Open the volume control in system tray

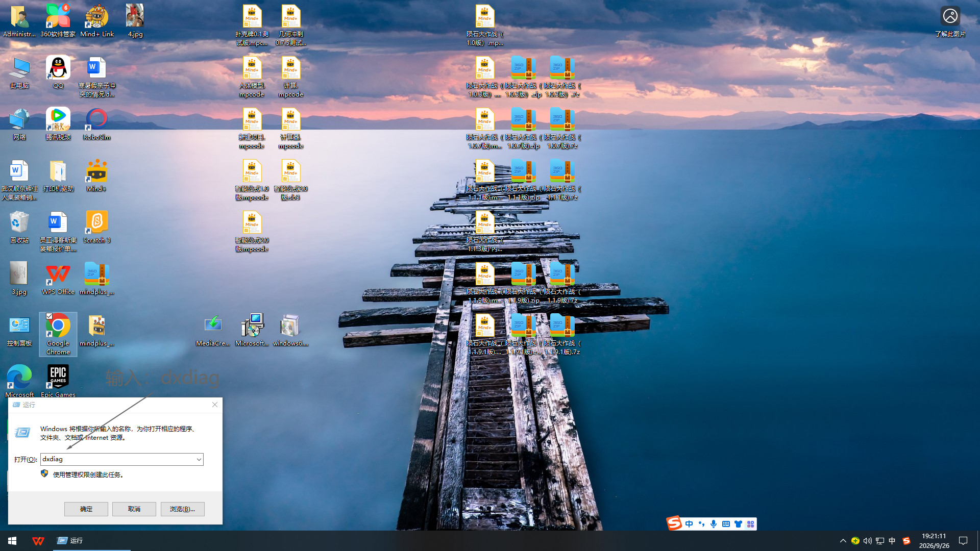(867, 541)
